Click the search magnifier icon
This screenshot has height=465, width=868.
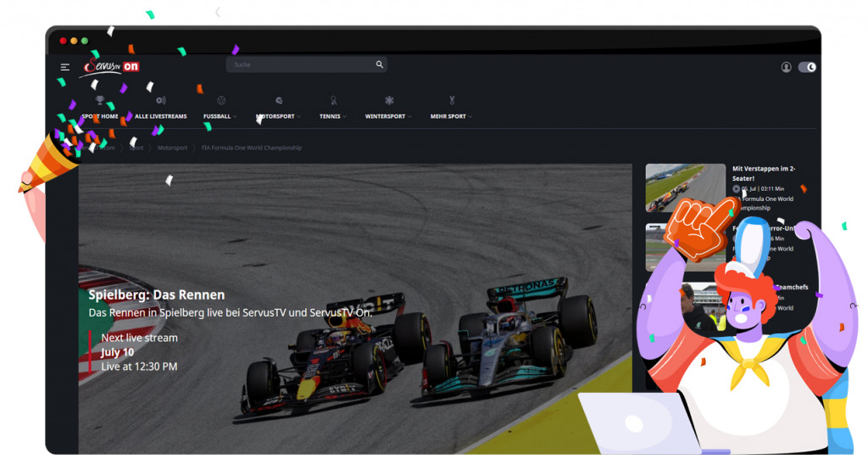pyautogui.click(x=379, y=64)
